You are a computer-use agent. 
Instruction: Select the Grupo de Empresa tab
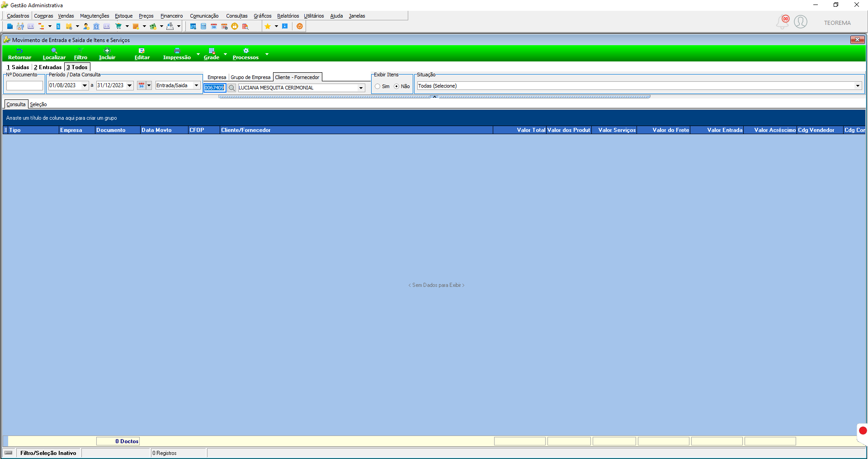[x=250, y=77]
